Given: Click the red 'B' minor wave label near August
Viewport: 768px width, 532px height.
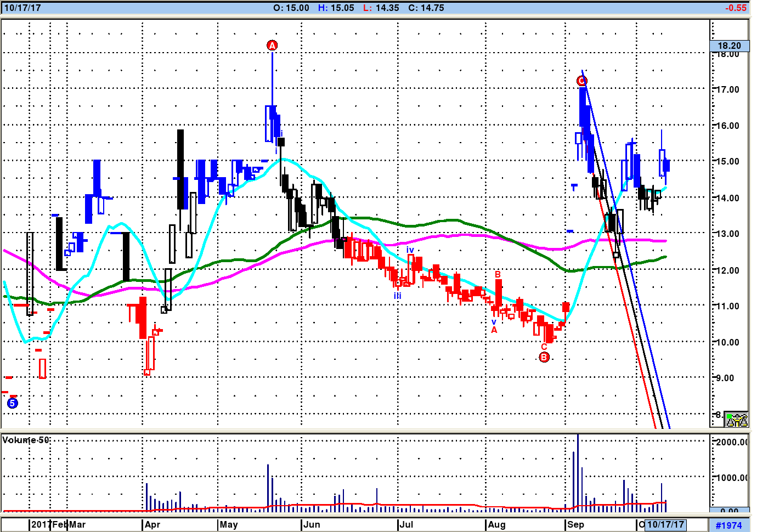Looking at the screenshot, I should click(x=498, y=274).
